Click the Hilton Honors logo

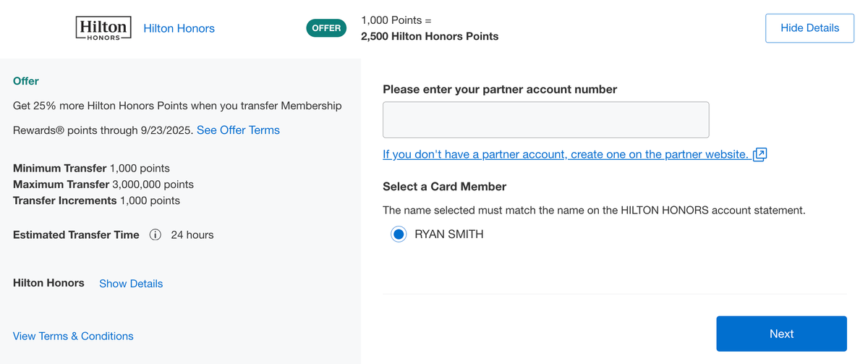[x=103, y=28]
